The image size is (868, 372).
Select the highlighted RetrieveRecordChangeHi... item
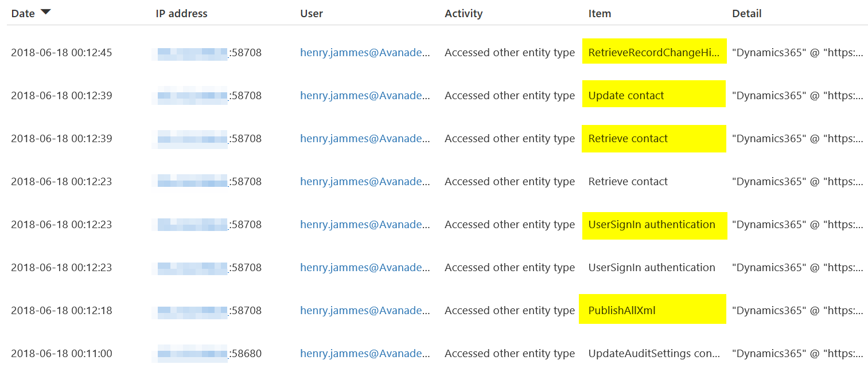(654, 53)
